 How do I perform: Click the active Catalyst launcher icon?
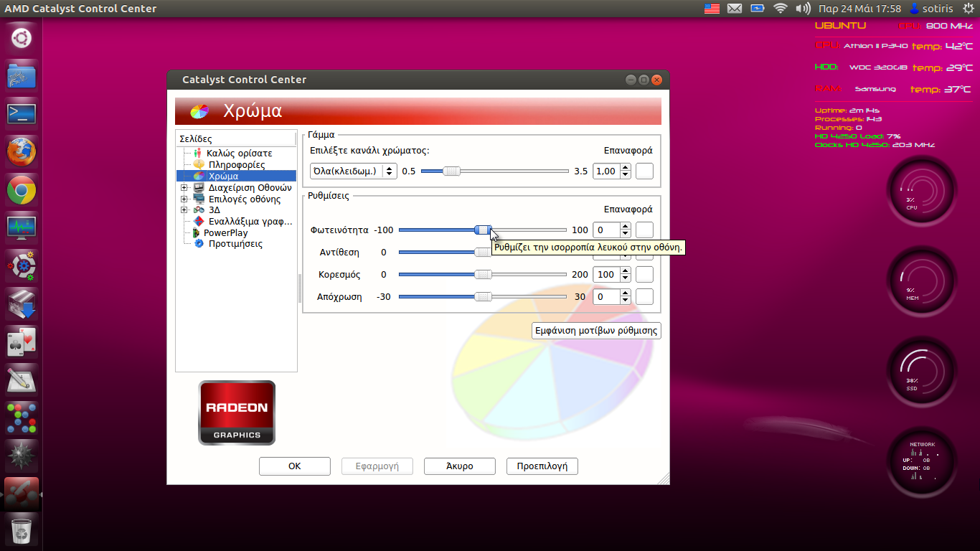pos(22,494)
